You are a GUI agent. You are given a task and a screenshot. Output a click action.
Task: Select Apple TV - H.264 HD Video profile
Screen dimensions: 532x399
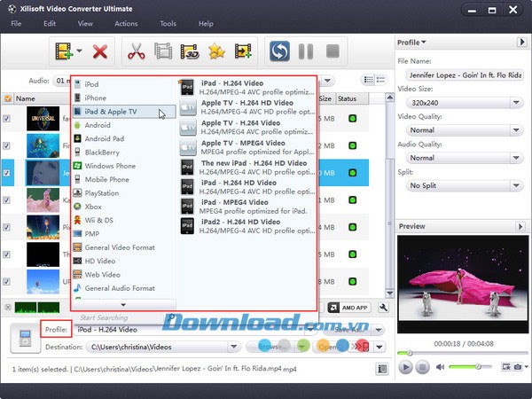(247, 107)
